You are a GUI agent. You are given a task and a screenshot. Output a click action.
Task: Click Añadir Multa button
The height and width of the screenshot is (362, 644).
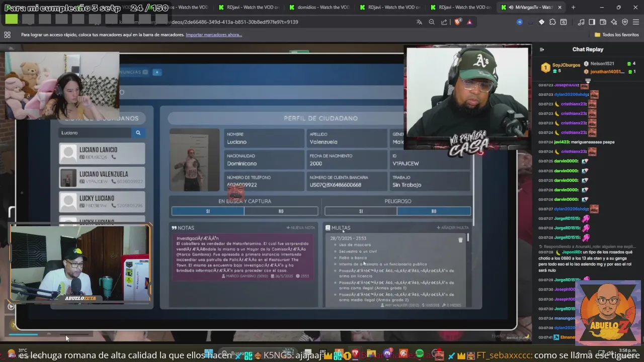(x=453, y=228)
